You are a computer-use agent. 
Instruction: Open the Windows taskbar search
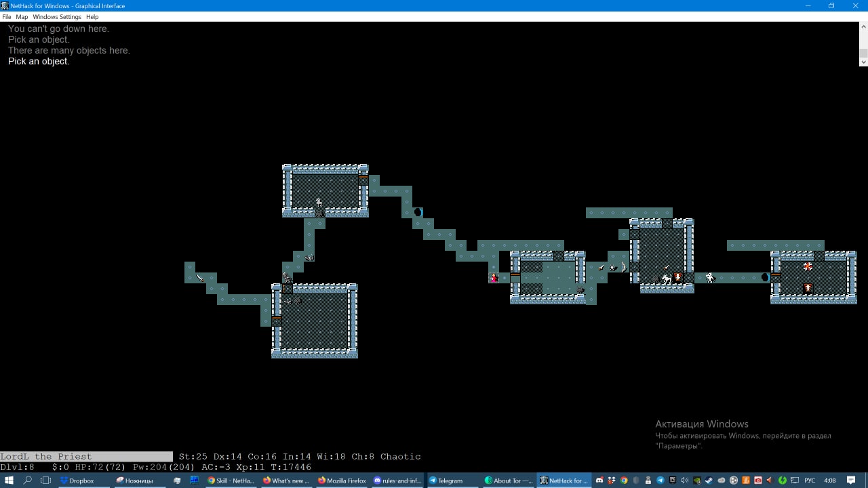click(x=28, y=481)
